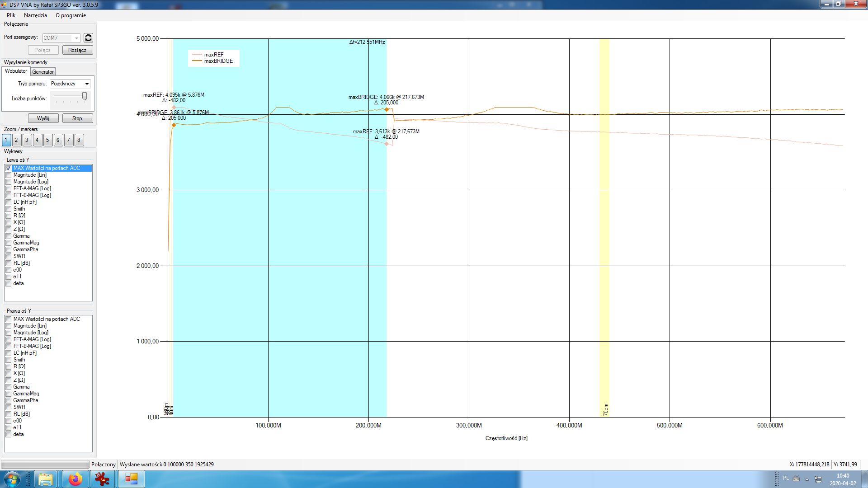
Task: Open File Explorer taskbar icon
Action: pyautogui.click(x=45, y=479)
